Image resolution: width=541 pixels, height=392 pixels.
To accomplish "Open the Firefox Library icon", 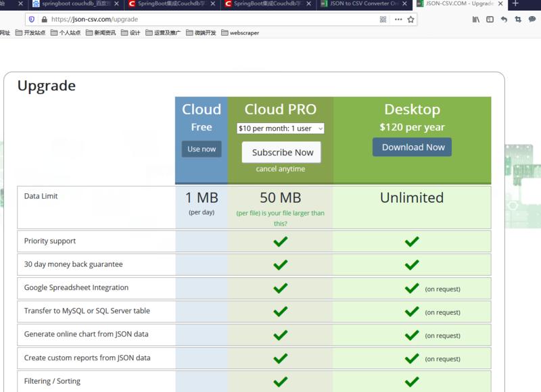I will tap(475, 20).
